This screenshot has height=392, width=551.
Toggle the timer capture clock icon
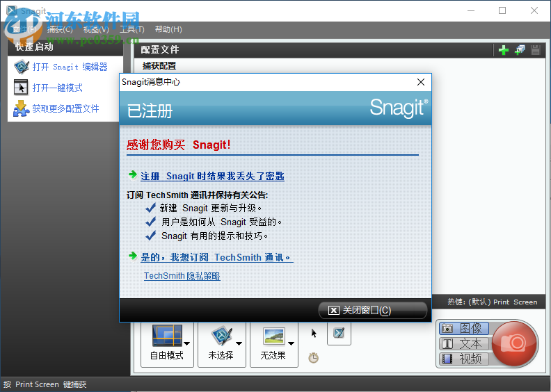(314, 358)
